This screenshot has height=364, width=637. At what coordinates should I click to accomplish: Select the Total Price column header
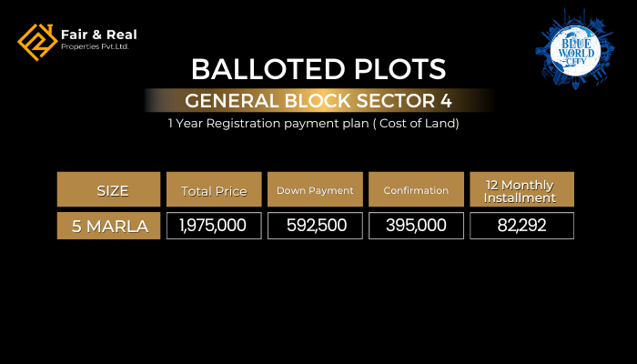tap(213, 190)
